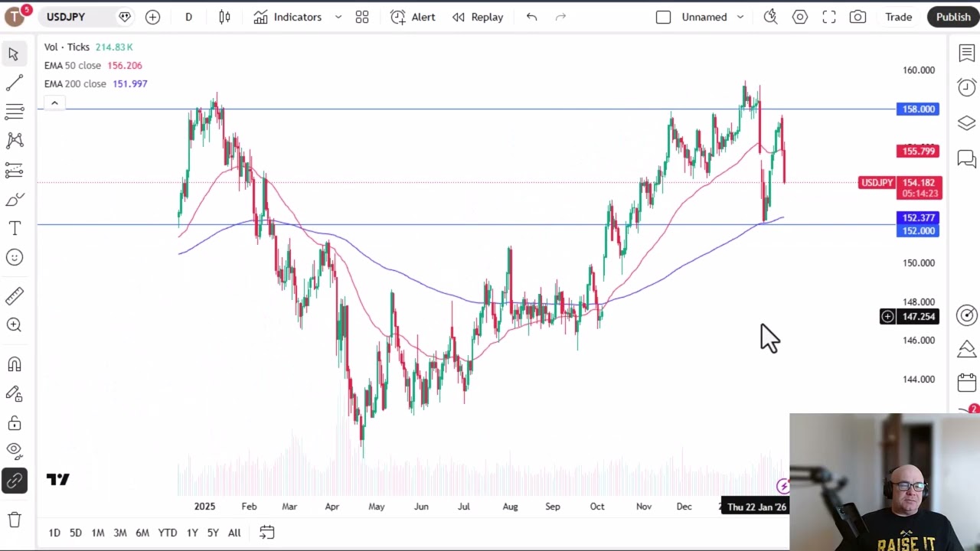Add a symbol to compare
Viewport: 980px width, 551px height.
pos(152,17)
